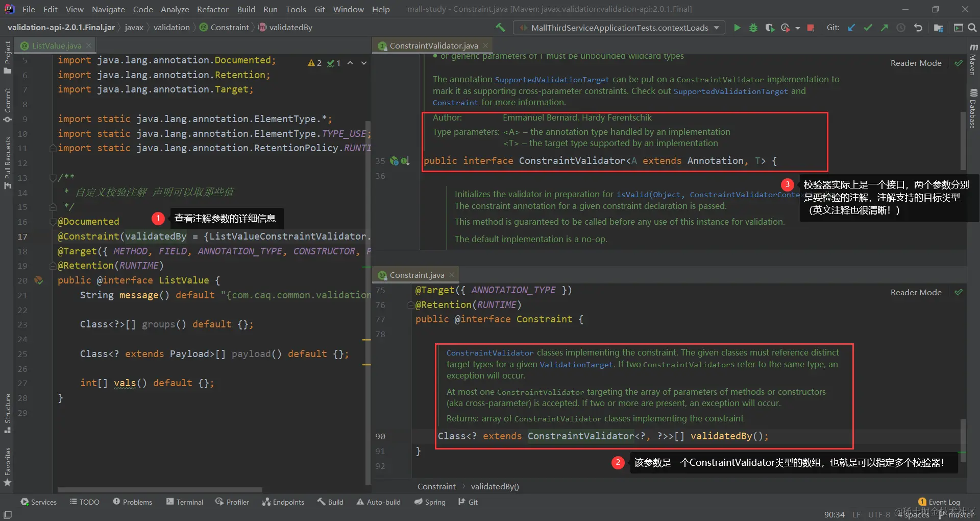This screenshot has width=980, height=521.
Task: Click the ListValue editor horizontal scrollbar
Action: (160, 489)
